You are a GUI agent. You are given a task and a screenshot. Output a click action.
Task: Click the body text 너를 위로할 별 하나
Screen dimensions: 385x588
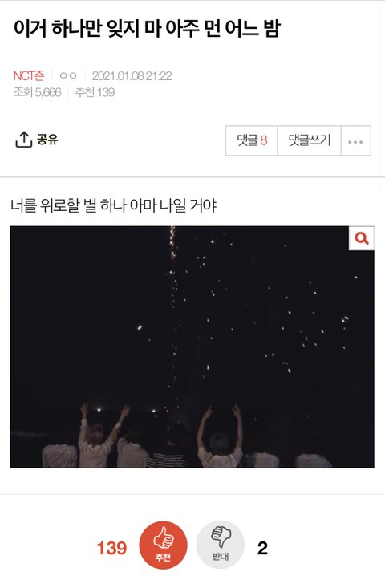[x=69, y=205]
